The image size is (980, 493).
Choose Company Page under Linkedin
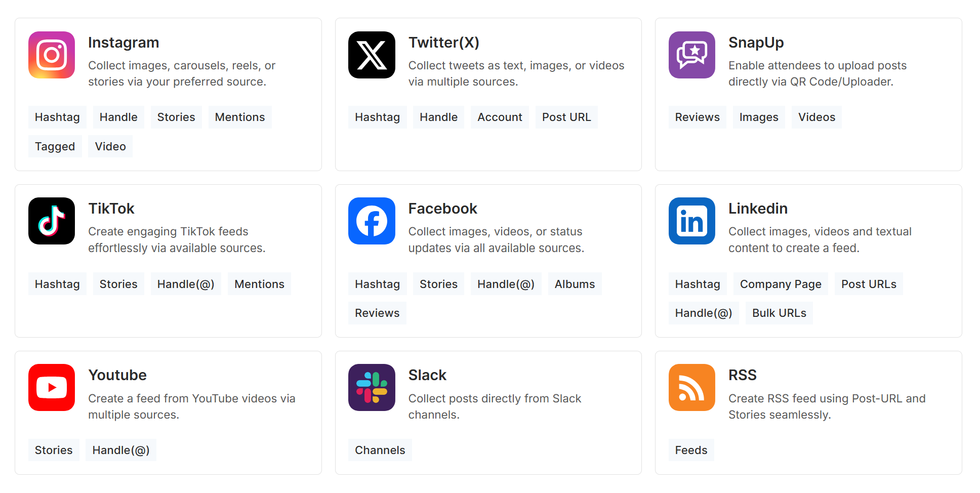point(781,284)
